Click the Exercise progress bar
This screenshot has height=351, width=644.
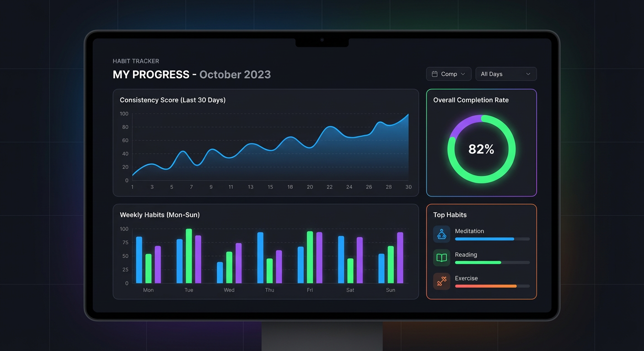coord(492,286)
